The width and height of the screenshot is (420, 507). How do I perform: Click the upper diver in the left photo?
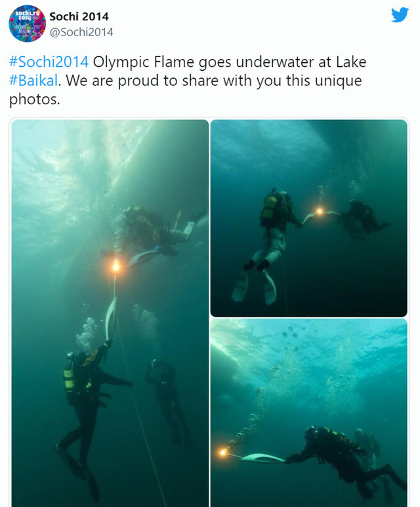click(159, 230)
